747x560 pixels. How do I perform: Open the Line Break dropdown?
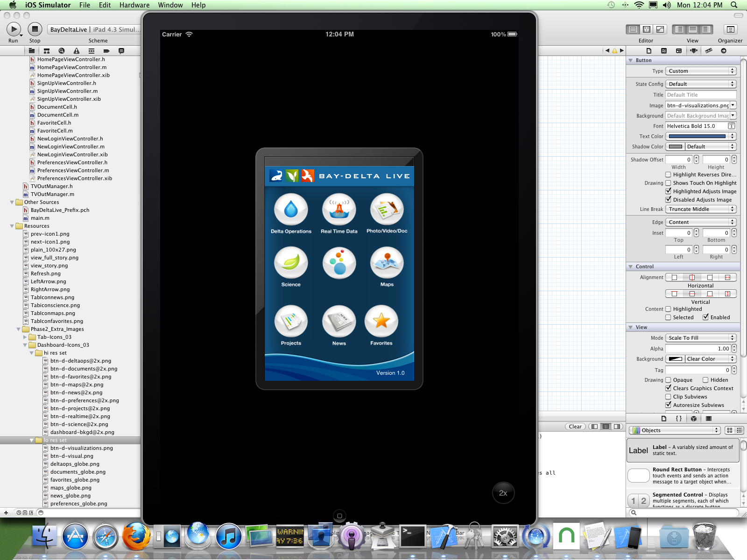(x=701, y=209)
